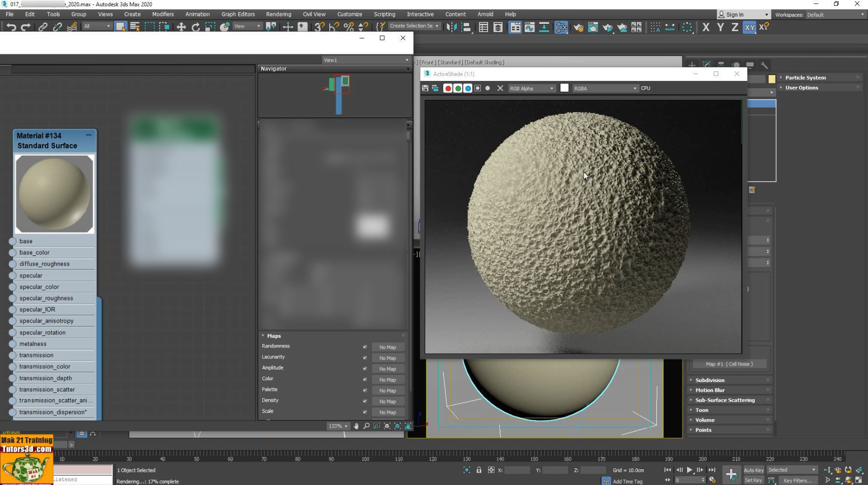Image resolution: width=868 pixels, height=485 pixels.
Task: Activate the Select and Move tool
Action: [x=180, y=27]
